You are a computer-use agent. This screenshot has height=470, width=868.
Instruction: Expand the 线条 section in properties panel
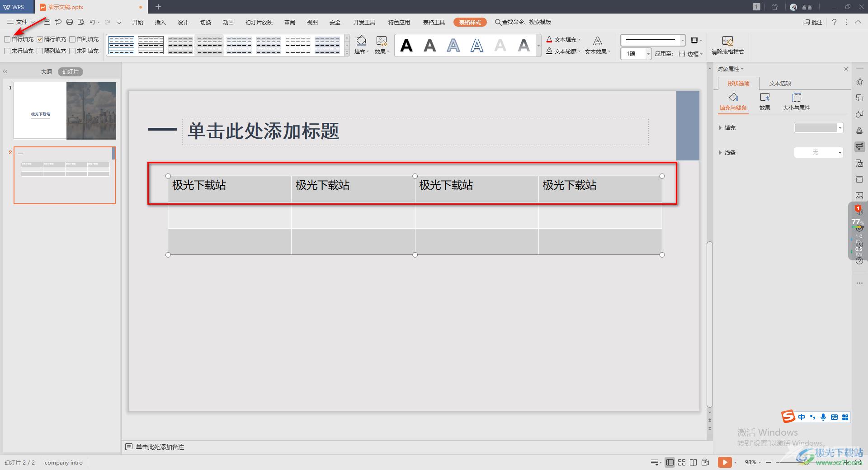720,153
